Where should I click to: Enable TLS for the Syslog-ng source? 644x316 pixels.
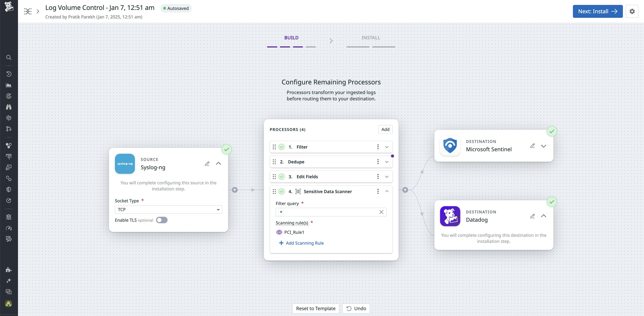[162, 220]
